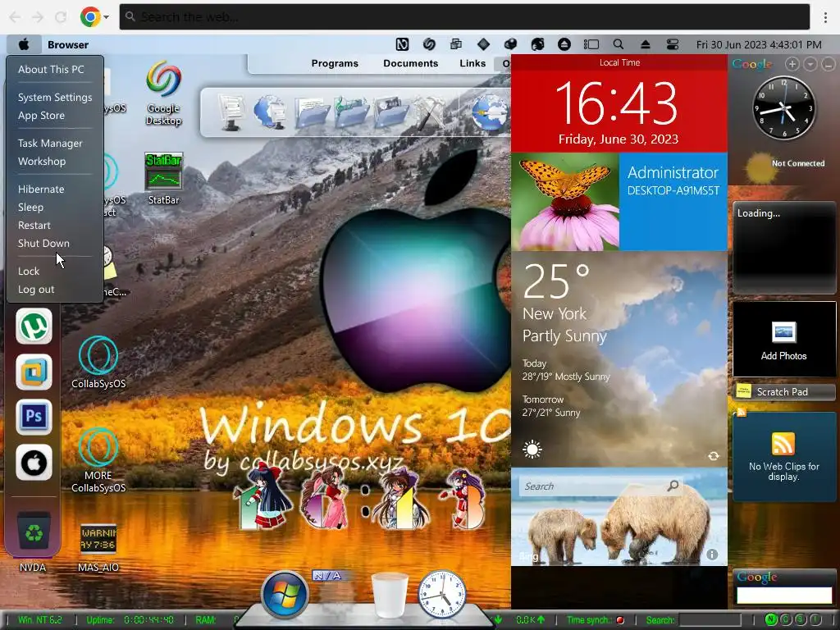Open MORE CollabSysOS shortcut
This screenshot has width=840, height=630.
[x=98, y=460]
